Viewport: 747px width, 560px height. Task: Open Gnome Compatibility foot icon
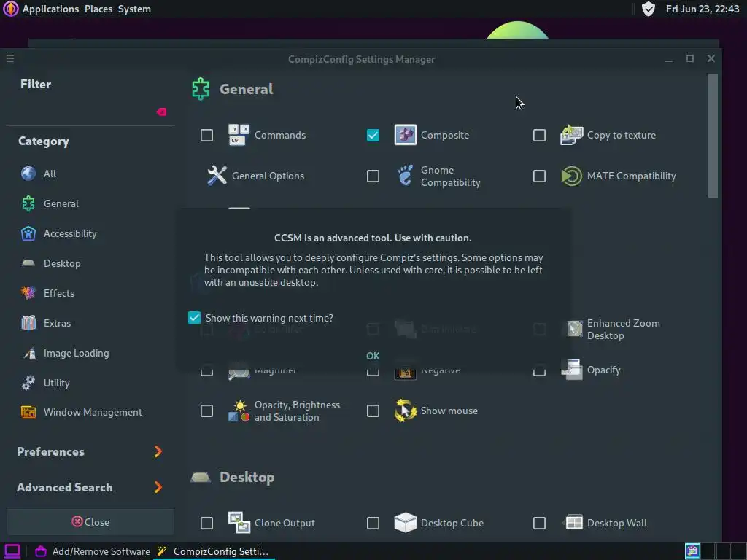pos(406,176)
